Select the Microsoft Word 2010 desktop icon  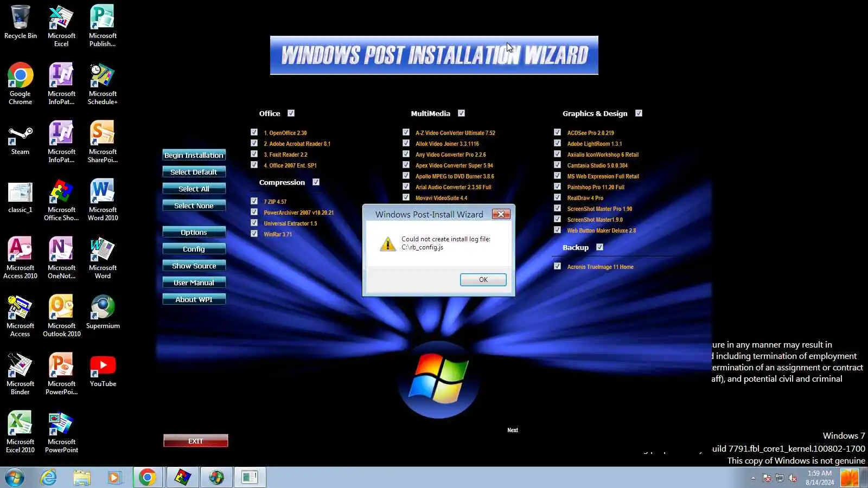tap(103, 200)
